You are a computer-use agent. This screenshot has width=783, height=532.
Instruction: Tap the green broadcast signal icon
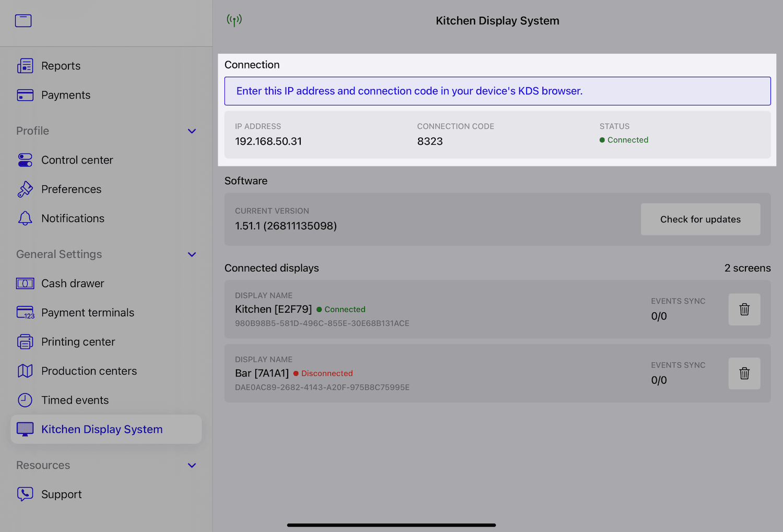coord(234,20)
